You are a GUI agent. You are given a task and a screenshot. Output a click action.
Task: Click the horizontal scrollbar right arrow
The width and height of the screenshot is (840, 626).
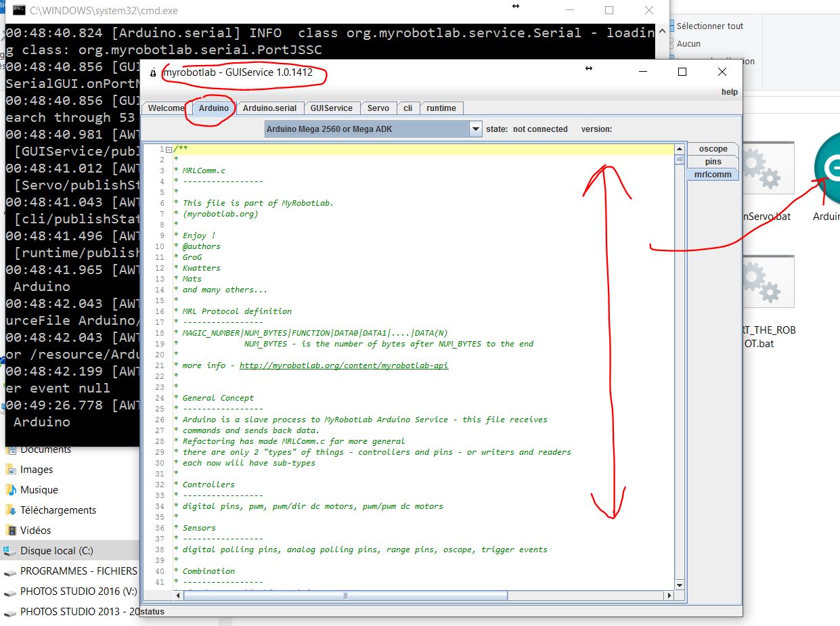click(669, 596)
